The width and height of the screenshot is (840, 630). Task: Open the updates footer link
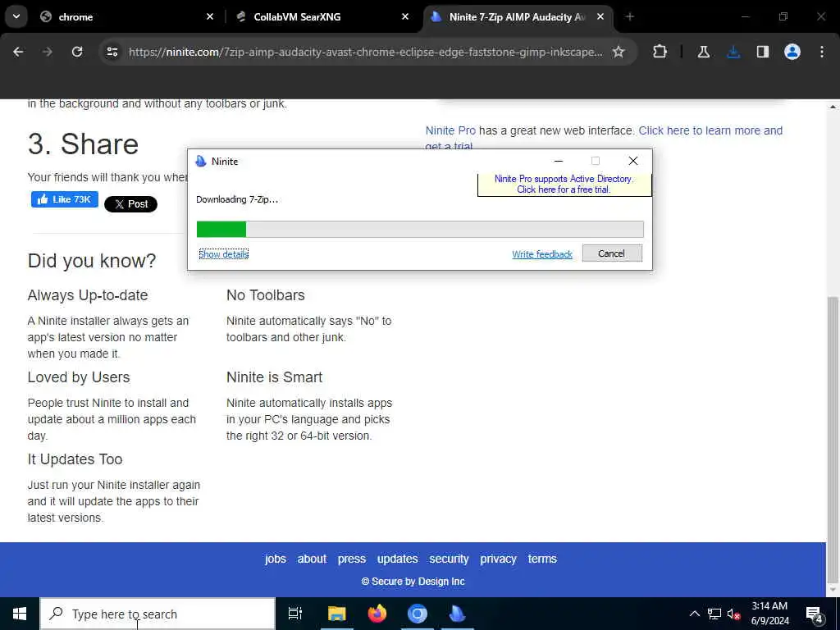(x=398, y=559)
